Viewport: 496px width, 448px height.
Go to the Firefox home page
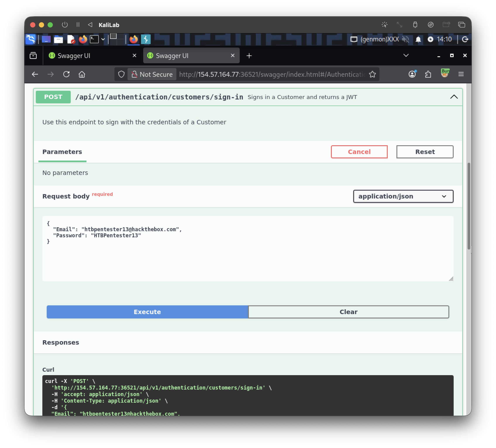click(x=82, y=74)
